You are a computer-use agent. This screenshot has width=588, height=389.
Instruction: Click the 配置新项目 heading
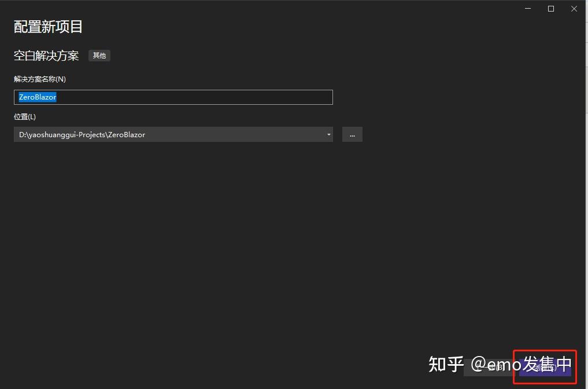point(48,27)
